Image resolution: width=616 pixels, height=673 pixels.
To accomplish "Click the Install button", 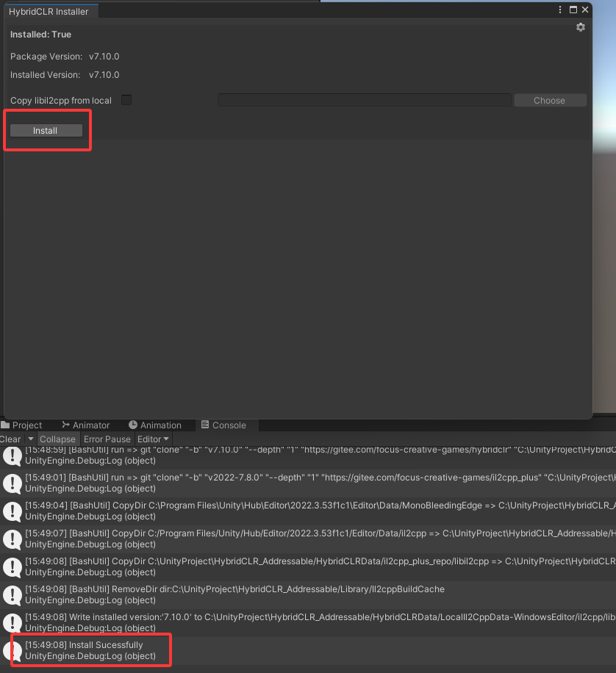I will [x=46, y=130].
